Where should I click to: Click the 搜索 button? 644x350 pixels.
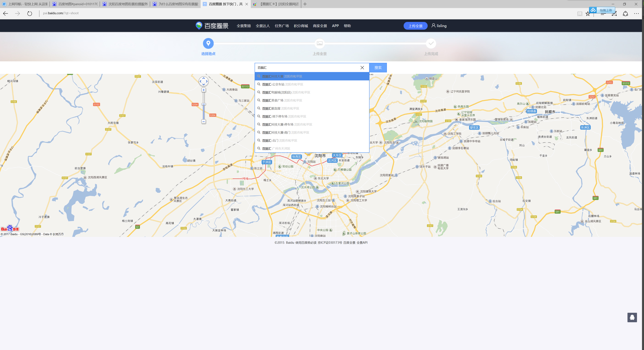[378, 68]
